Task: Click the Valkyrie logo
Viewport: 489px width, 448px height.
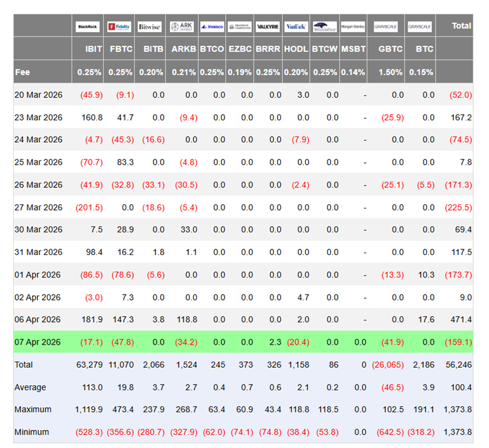Action: pos(268,27)
